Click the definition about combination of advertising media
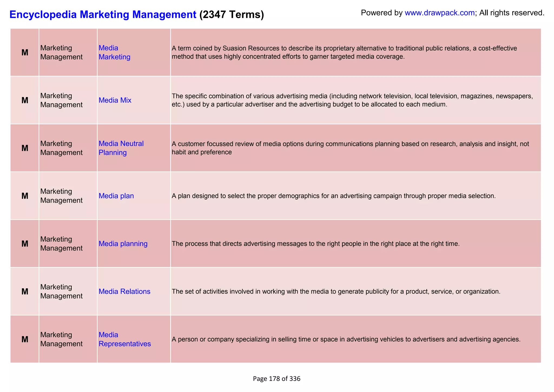 pos(352,100)
